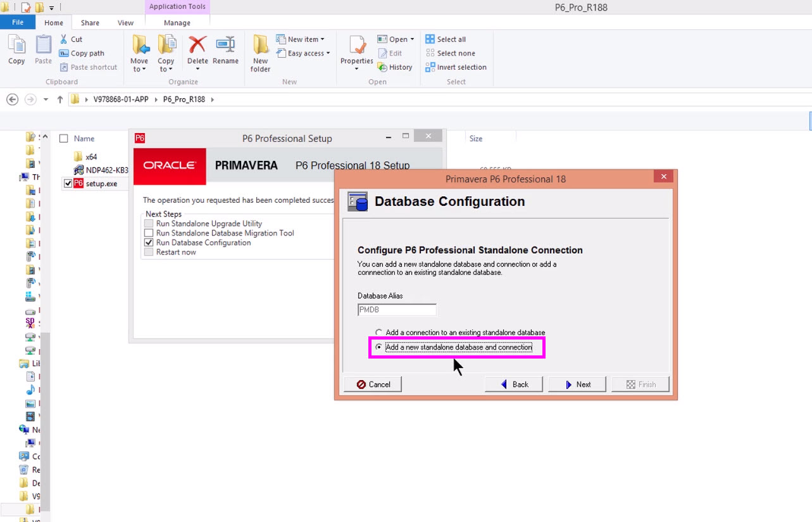Select Add a new standalone database radio
Screen dimensions: 812x522
(379, 347)
